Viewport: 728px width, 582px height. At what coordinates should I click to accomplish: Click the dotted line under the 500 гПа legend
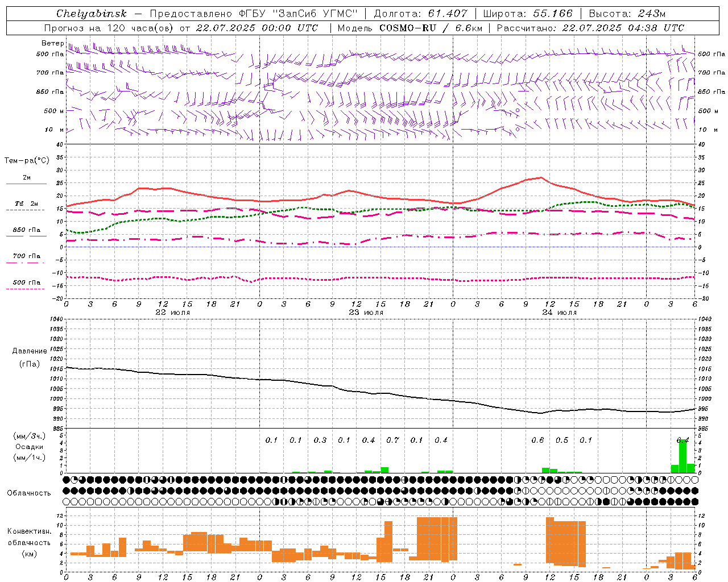25,289
